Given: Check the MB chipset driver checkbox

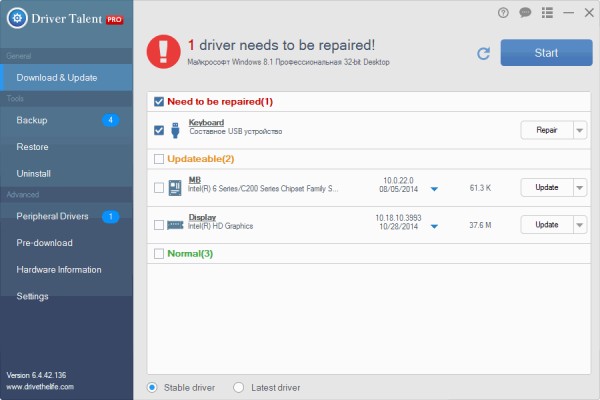Looking at the screenshot, I should [x=159, y=188].
